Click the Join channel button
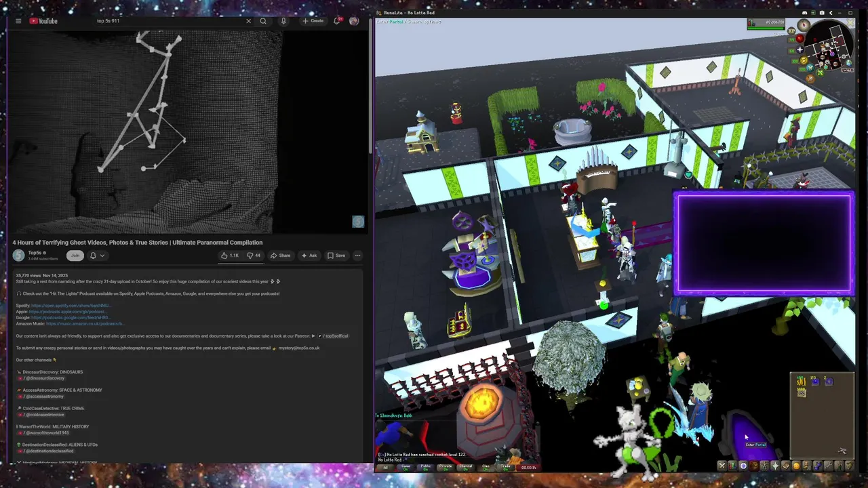Viewport: 868px width, 488px height. (x=75, y=256)
